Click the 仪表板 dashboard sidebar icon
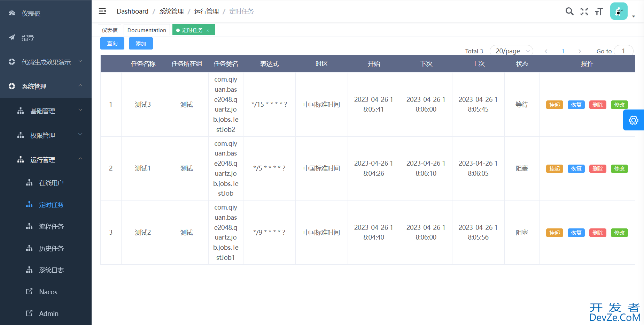Viewport: 644px width, 325px height. [12, 13]
